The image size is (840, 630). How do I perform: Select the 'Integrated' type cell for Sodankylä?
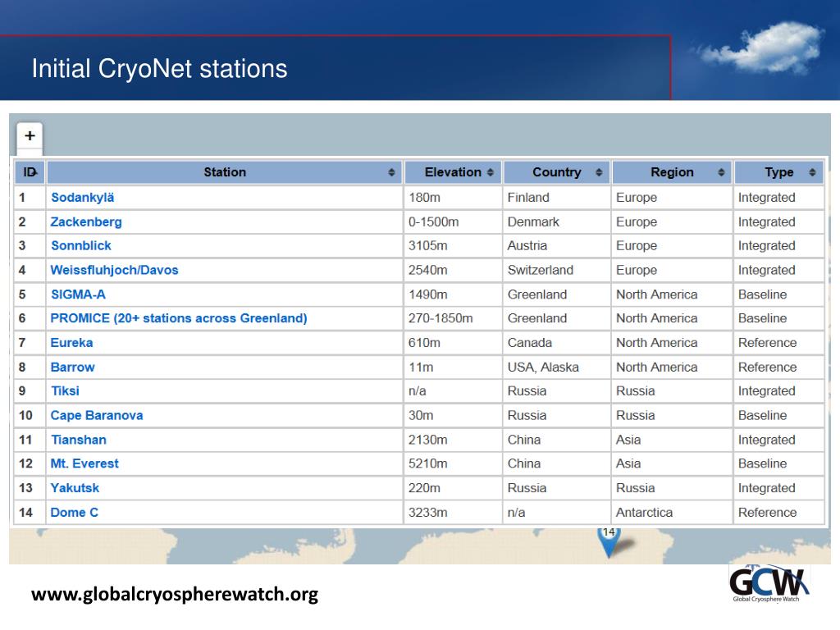click(x=779, y=197)
